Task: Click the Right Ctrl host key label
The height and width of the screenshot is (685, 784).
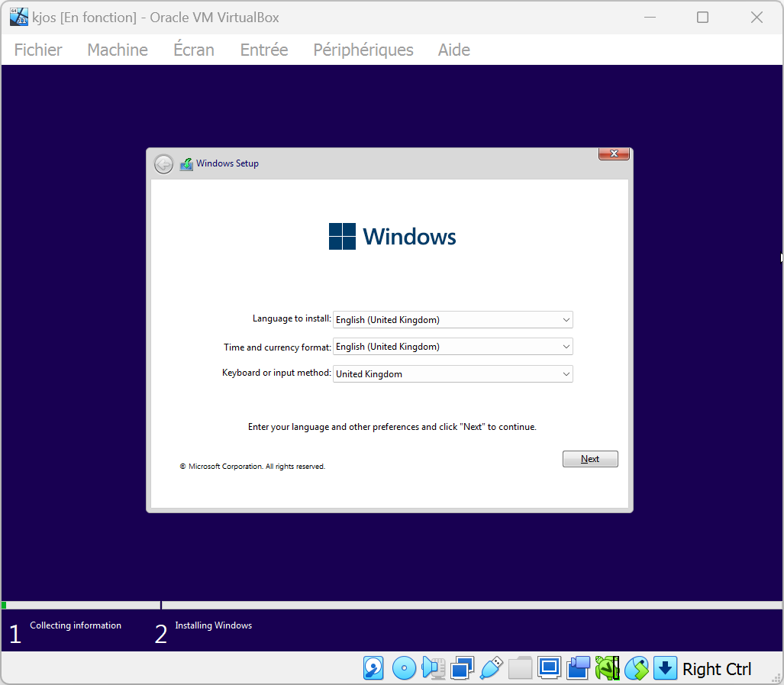Action: click(x=717, y=668)
